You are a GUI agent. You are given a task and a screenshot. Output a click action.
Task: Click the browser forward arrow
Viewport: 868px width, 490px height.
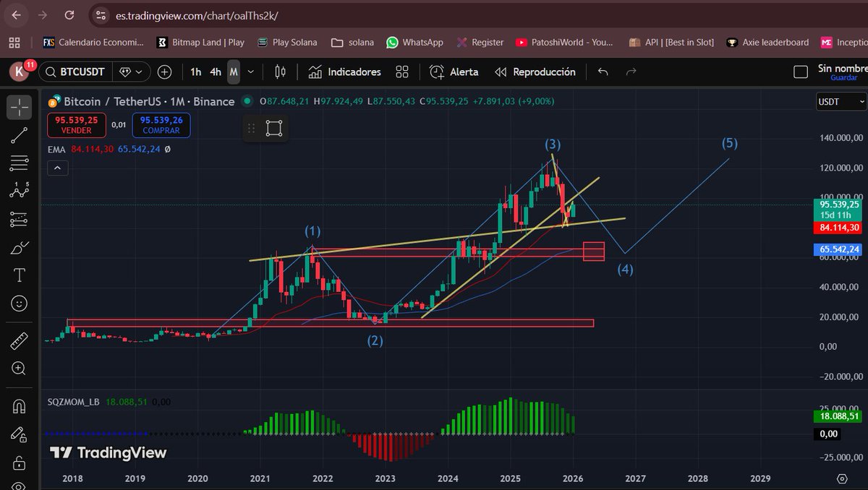[x=43, y=14]
